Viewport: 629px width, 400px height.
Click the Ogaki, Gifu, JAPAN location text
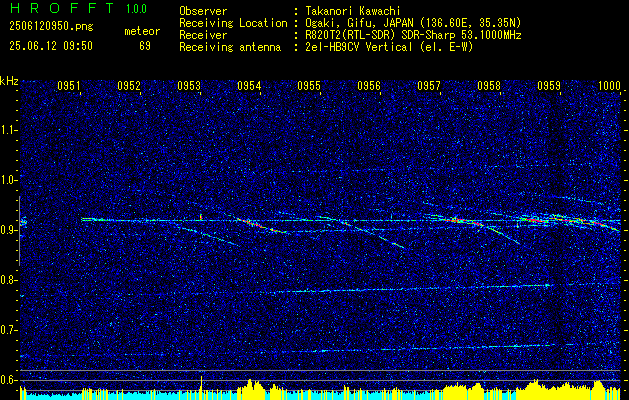click(413, 23)
